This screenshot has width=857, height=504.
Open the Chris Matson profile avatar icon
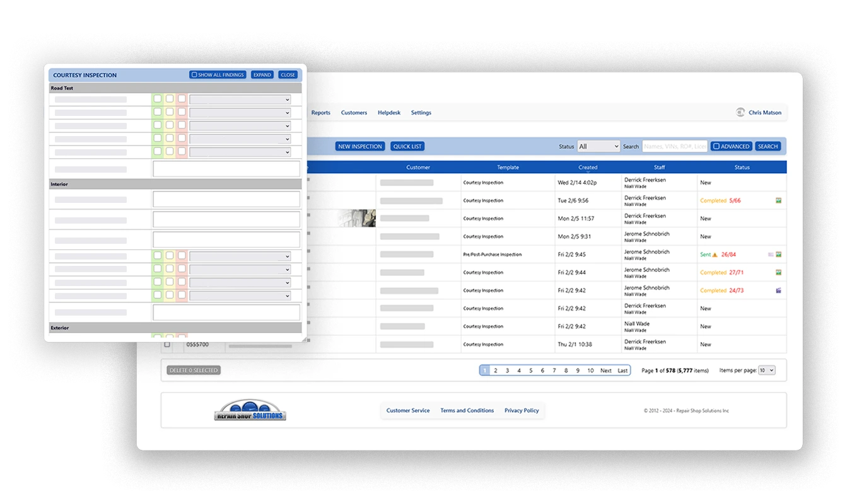[741, 112]
